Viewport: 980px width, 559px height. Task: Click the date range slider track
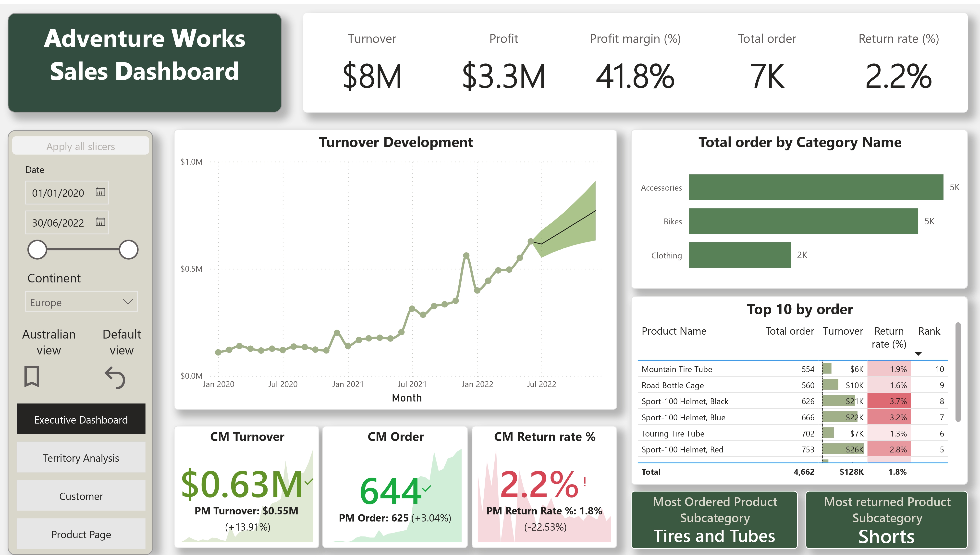pyautogui.click(x=83, y=250)
